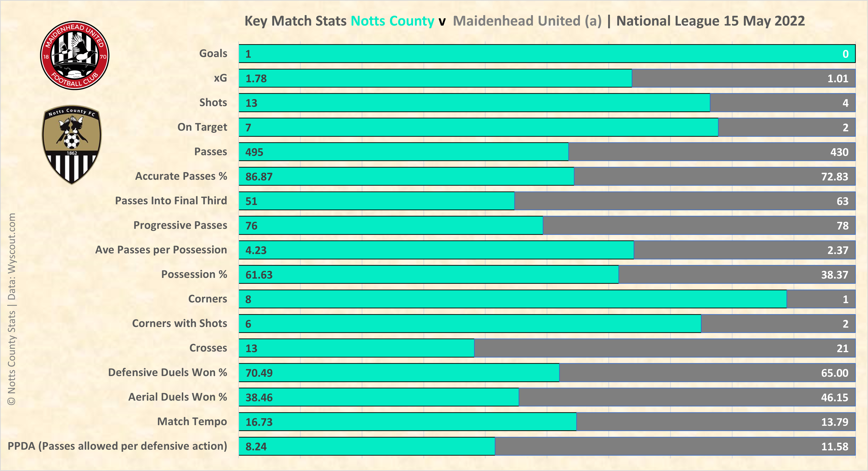
Task: Select the Aerial Duels Won % label
Action: point(177,397)
